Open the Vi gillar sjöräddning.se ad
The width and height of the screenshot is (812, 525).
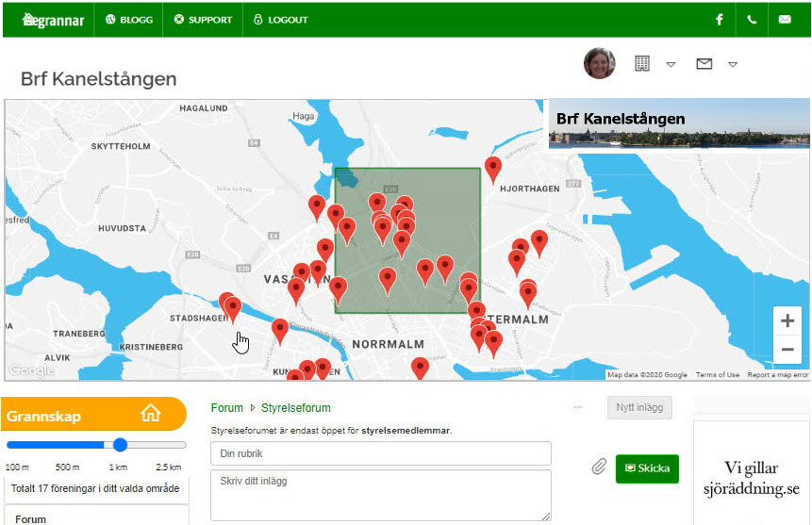[x=751, y=478]
